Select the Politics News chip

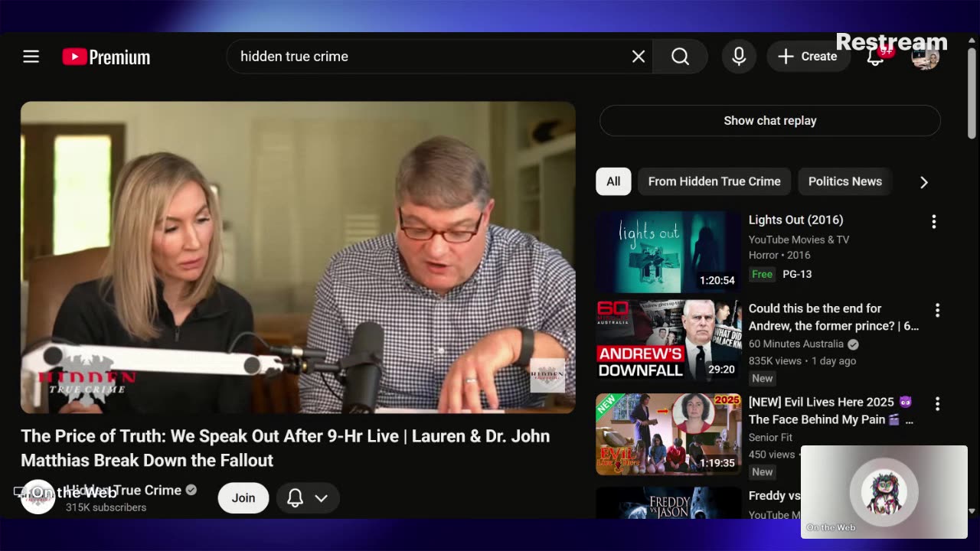(845, 181)
